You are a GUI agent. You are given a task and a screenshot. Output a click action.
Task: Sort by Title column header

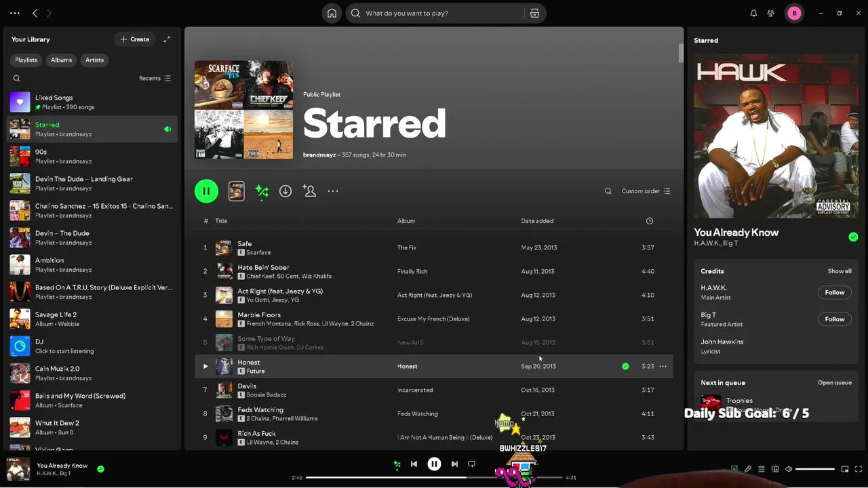[221, 221]
